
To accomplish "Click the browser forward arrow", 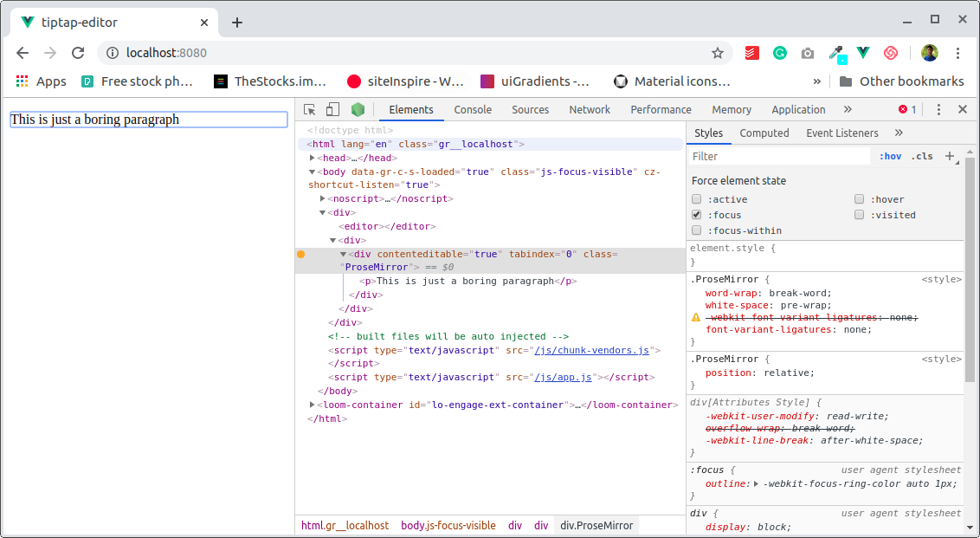I will 50,53.
